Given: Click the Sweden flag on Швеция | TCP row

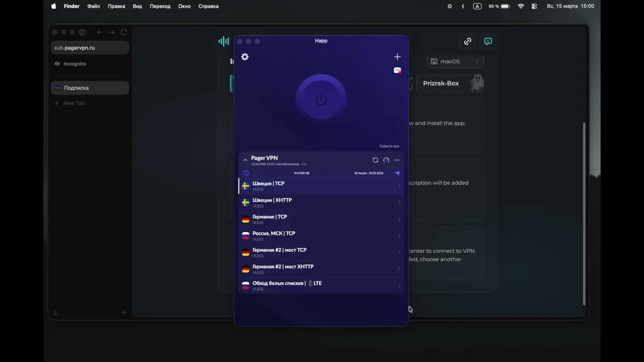Looking at the screenshot, I should pyautogui.click(x=246, y=186).
